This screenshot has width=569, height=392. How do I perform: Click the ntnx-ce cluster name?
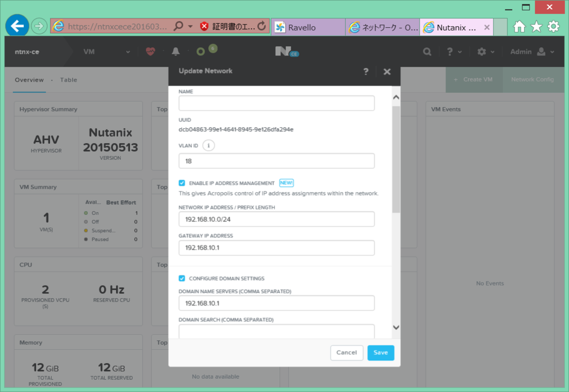[27, 52]
